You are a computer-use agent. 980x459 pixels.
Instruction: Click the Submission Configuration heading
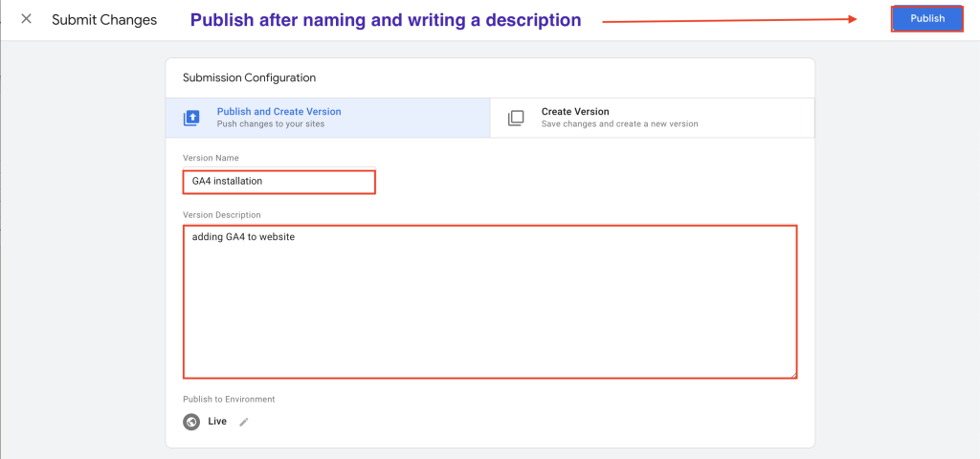tap(249, 78)
